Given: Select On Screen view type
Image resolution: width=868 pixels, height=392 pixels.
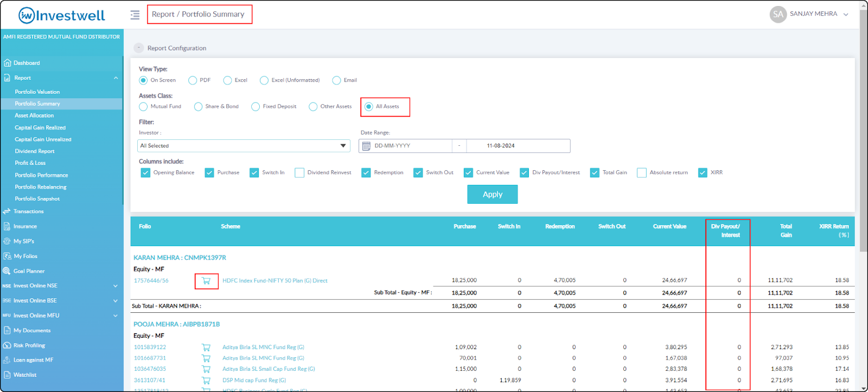Looking at the screenshot, I should [x=143, y=80].
